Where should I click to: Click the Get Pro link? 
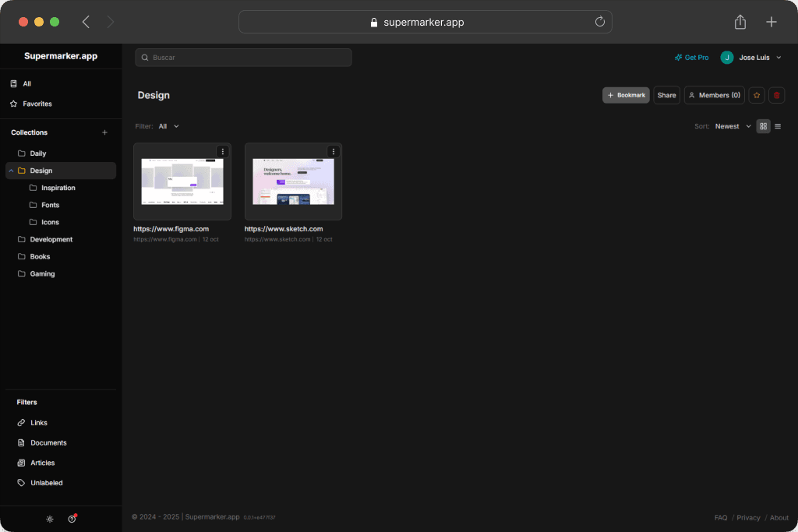[x=691, y=58]
